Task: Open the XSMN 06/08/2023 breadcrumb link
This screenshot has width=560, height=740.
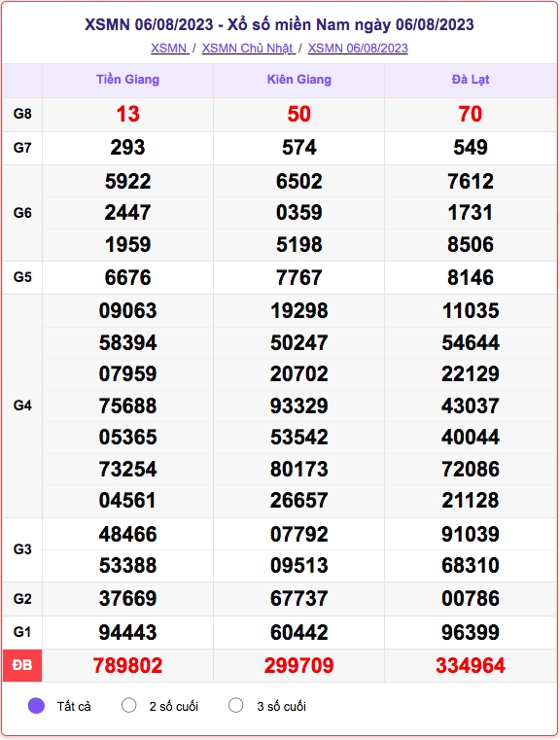Action: click(x=358, y=49)
